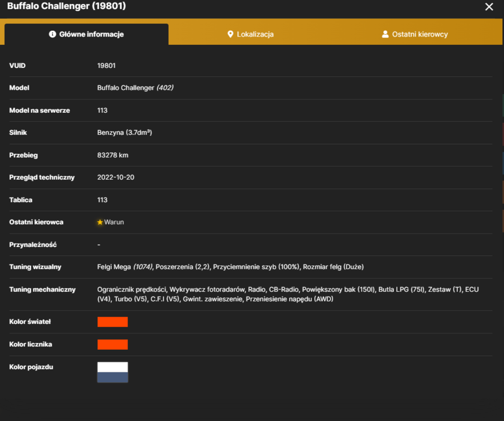Click the person icon beside Ostatni kierowcy
Viewport: 504px width, 421px height.
[385, 34]
